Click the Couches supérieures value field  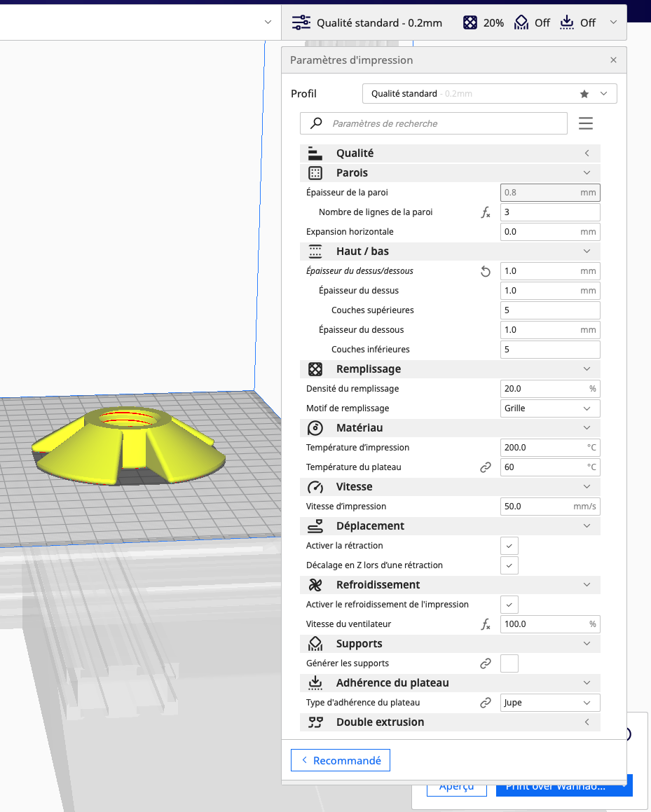point(550,310)
